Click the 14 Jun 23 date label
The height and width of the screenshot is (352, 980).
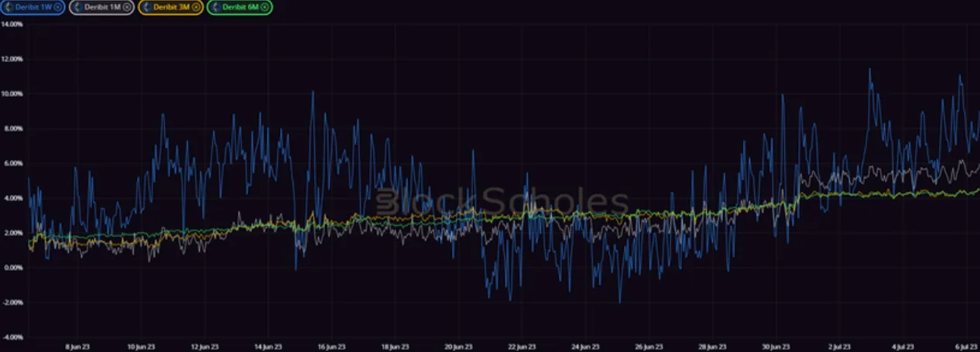pyautogui.click(x=267, y=347)
